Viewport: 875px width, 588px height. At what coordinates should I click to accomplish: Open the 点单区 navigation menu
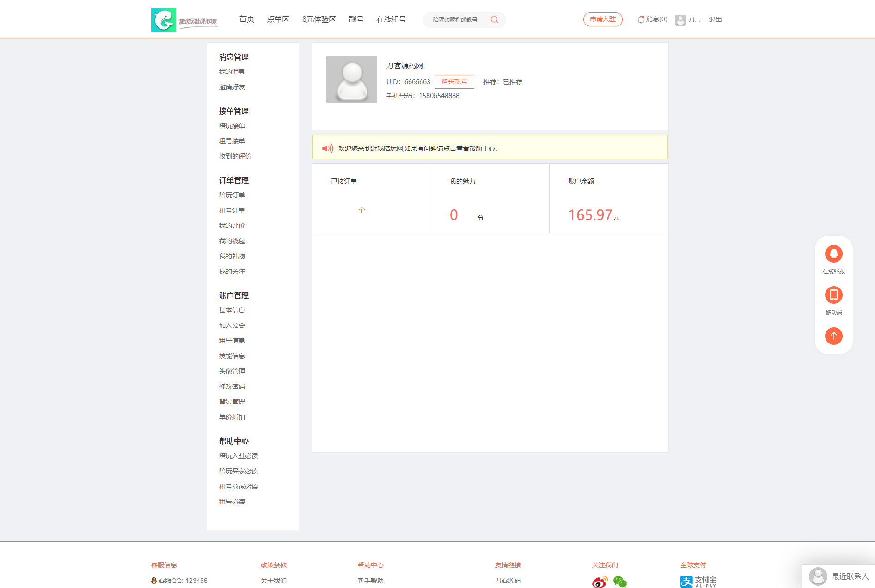[278, 19]
